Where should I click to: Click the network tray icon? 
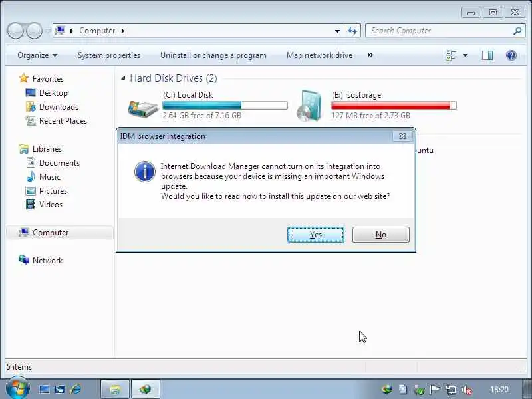pos(451,390)
